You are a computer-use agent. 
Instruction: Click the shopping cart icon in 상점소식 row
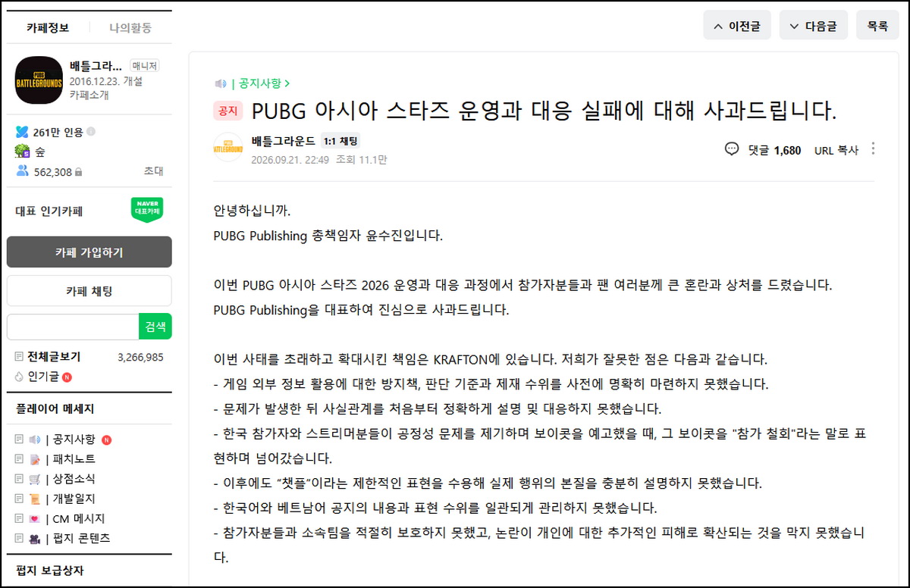coord(35,479)
